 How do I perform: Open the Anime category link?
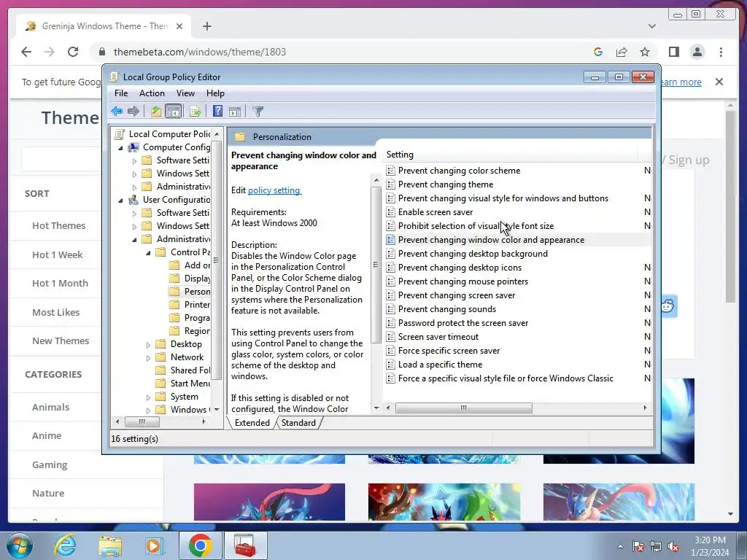point(47,436)
